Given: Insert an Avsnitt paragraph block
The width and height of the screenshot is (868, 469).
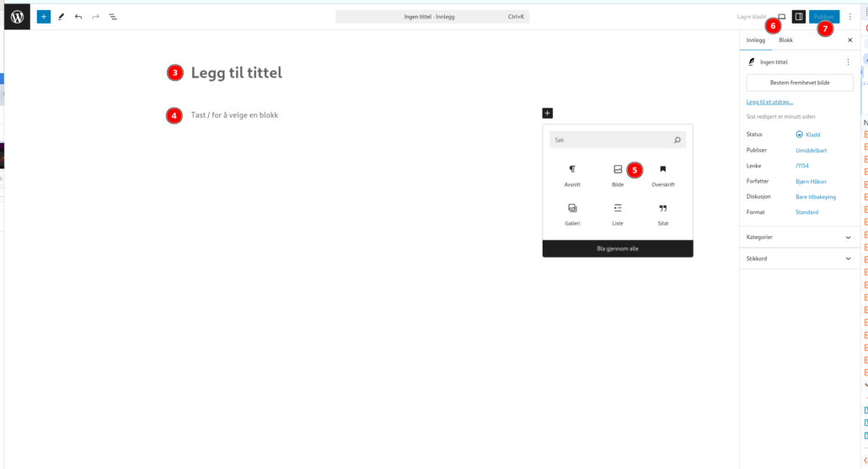Looking at the screenshot, I should (x=572, y=174).
